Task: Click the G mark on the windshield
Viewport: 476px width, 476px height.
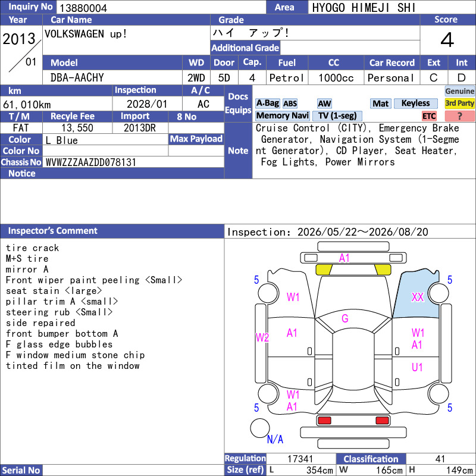Action: (345, 318)
